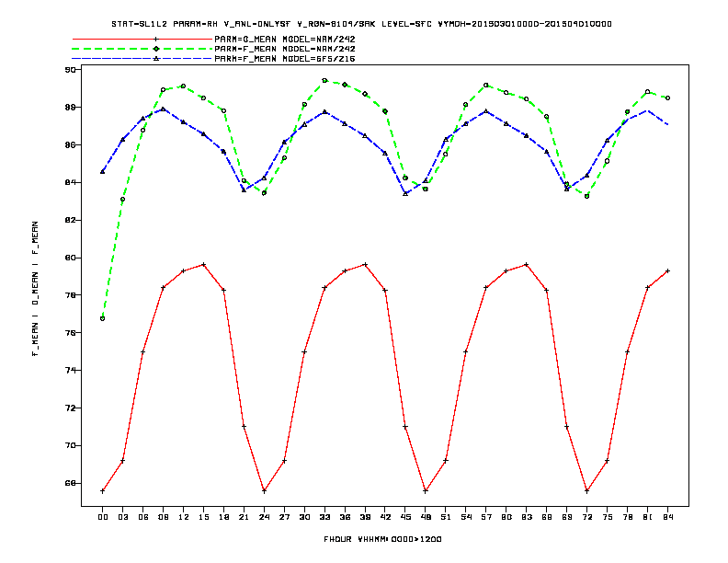The width and height of the screenshot is (728, 563).
Task: Click the x-axis tick label 84
Action: 667,517
